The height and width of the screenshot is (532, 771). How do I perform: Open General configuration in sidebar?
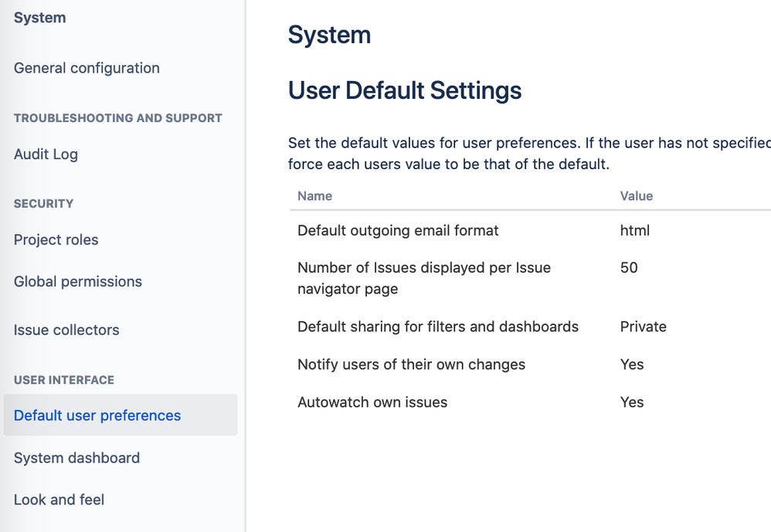pos(87,68)
